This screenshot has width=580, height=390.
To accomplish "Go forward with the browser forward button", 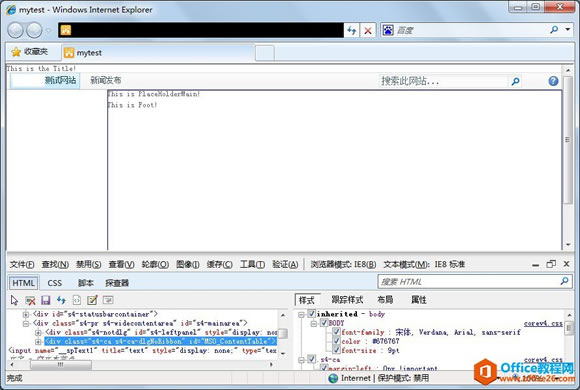I will tap(34, 30).
